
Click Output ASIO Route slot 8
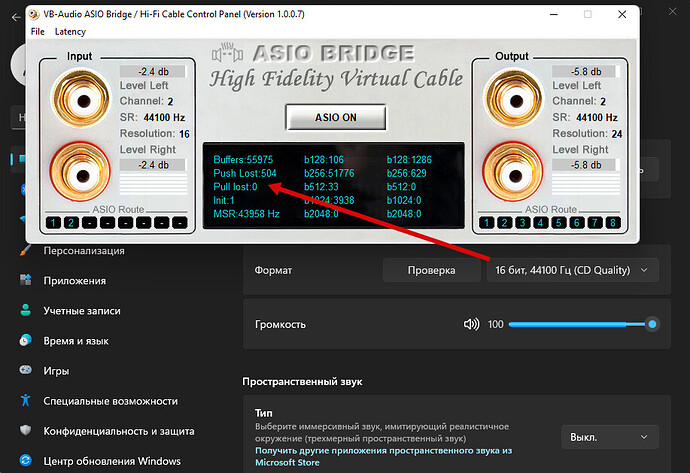pyautogui.click(x=613, y=223)
